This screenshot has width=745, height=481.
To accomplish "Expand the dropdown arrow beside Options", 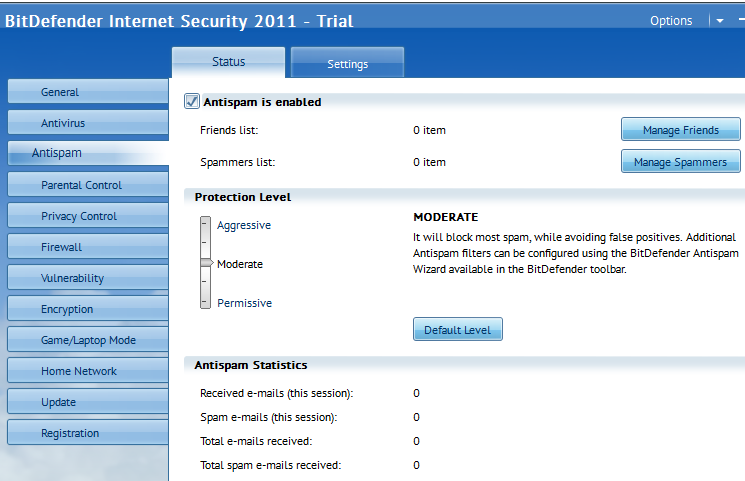I will coord(720,21).
